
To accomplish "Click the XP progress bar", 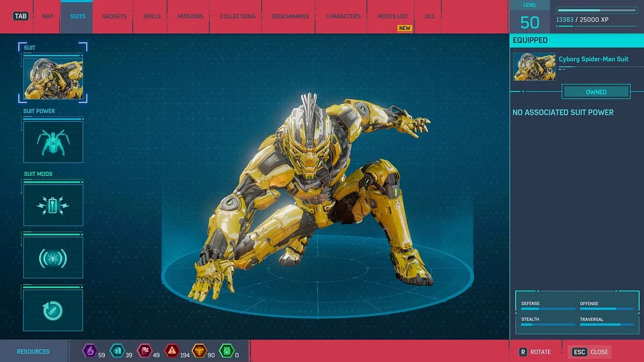I will tap(597, 10).
